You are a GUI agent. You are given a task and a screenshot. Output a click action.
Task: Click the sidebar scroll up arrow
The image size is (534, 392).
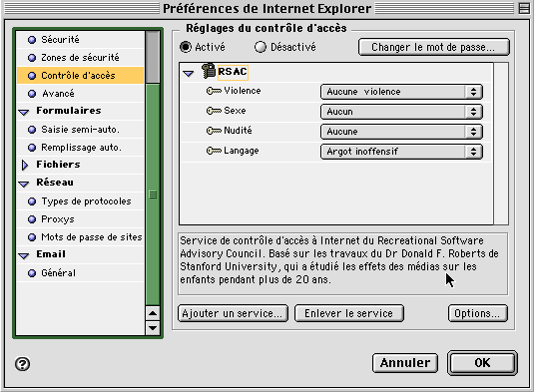click(153, 313)
